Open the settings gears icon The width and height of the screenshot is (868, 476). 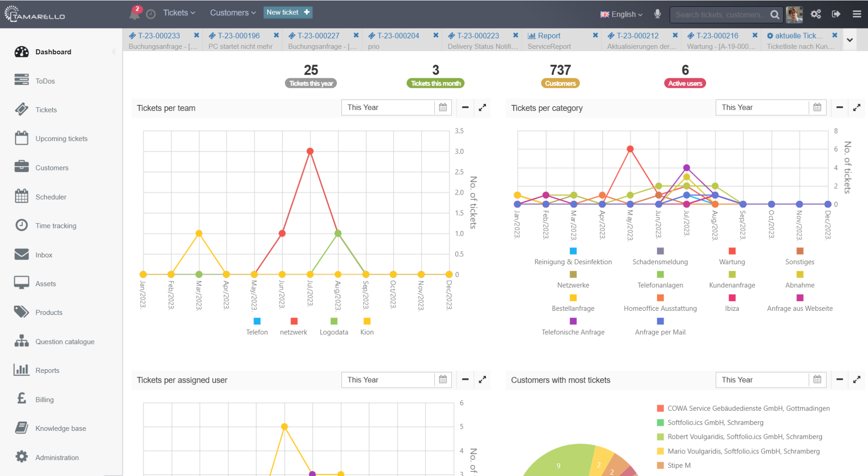point(816,14)
